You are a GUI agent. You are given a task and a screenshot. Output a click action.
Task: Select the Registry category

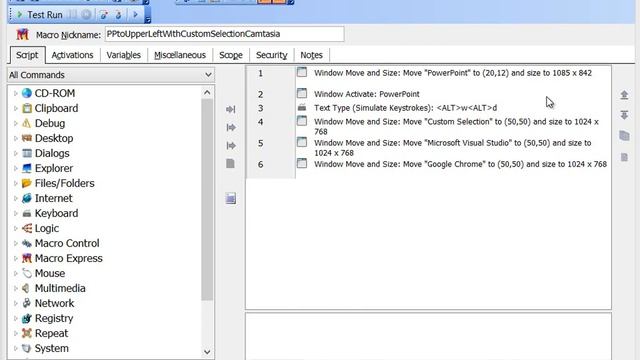(54, 318)
